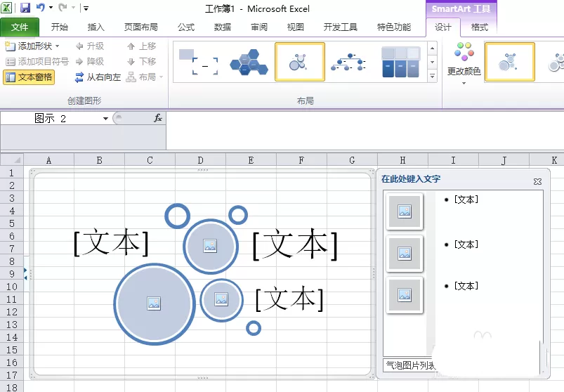Switch to the 页面布局 tab

[x=141, y=27]
